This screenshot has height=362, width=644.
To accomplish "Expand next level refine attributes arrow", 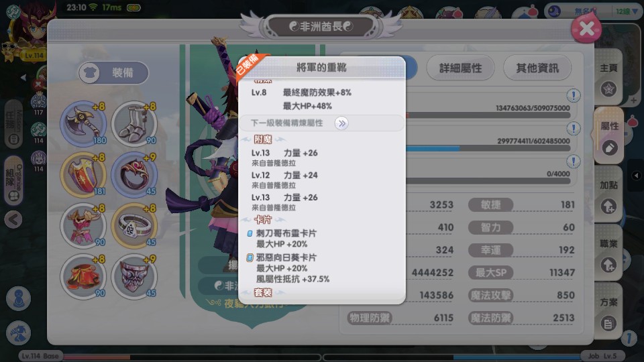I will click(341, 123).
